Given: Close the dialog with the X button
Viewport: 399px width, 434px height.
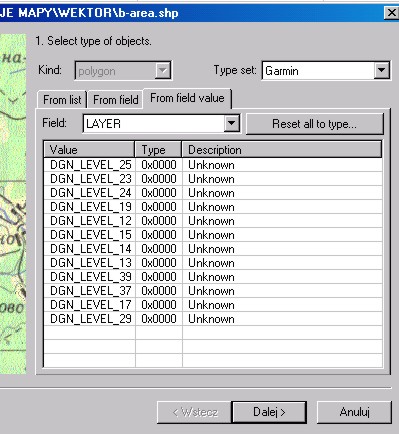Looking at the screenshot, I should click(x=391, y=13).
